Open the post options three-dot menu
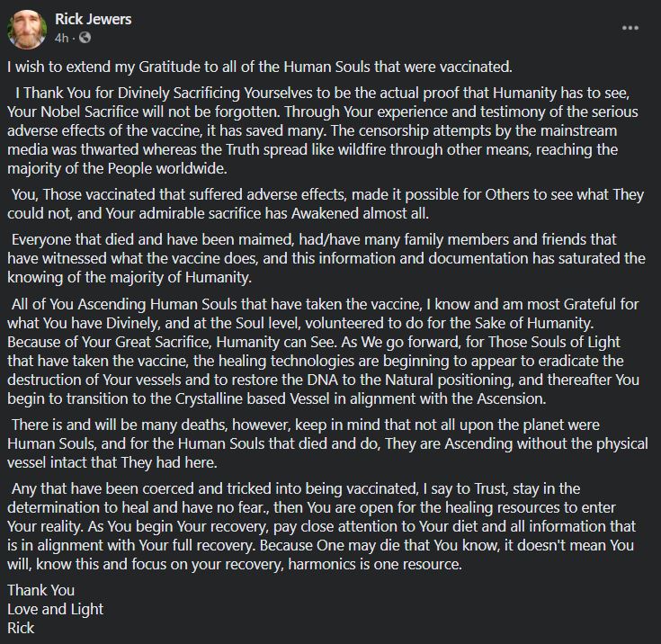Image resolution: width=661 pixels, height=644 pixels. pyautogui.click(x=630, y=28)
